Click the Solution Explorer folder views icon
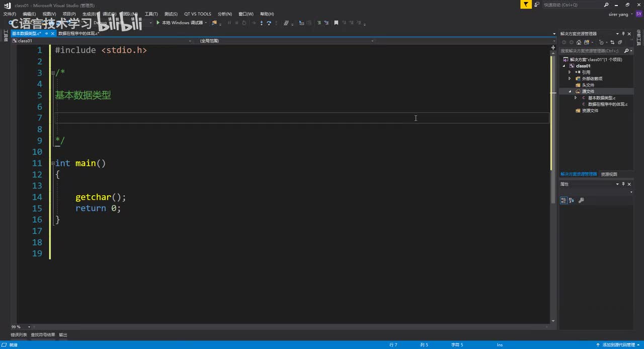Screen dimensions: 644x349 587,42
